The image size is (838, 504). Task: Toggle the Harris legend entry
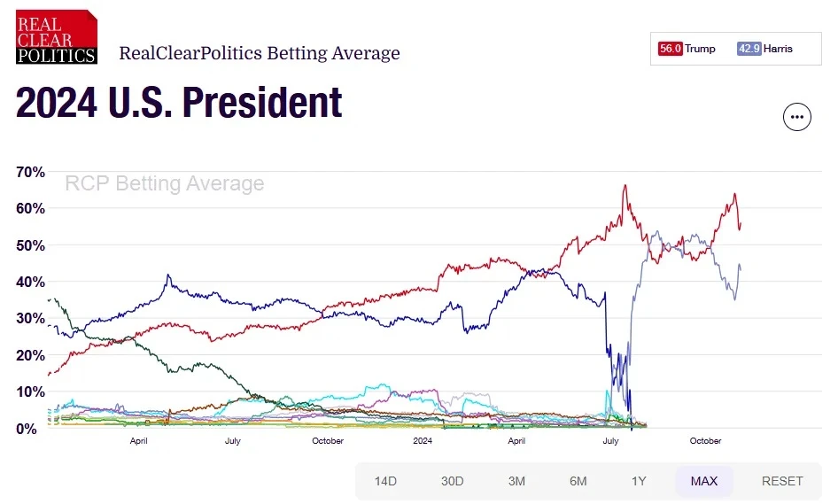click(764, 49)
